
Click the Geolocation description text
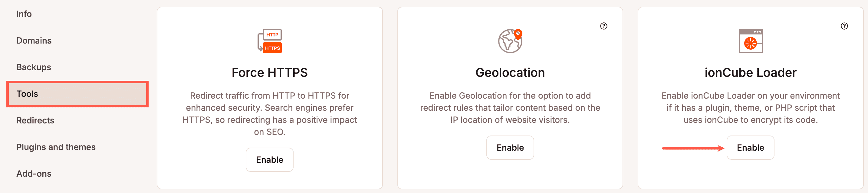tap(510, 108)
